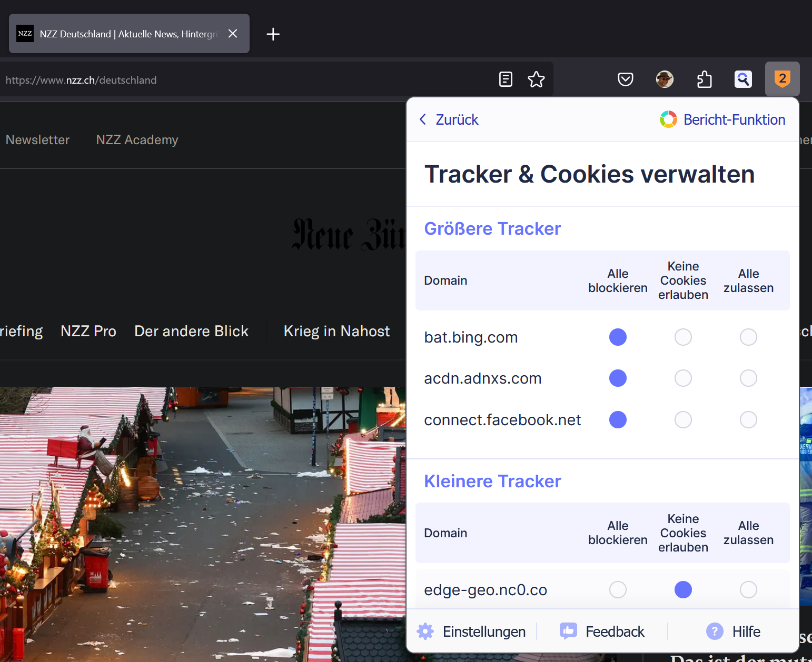Open the profile avatar icon
This screenshot has width=812, height=662.
pyautogui.click(x=665, y=79)
